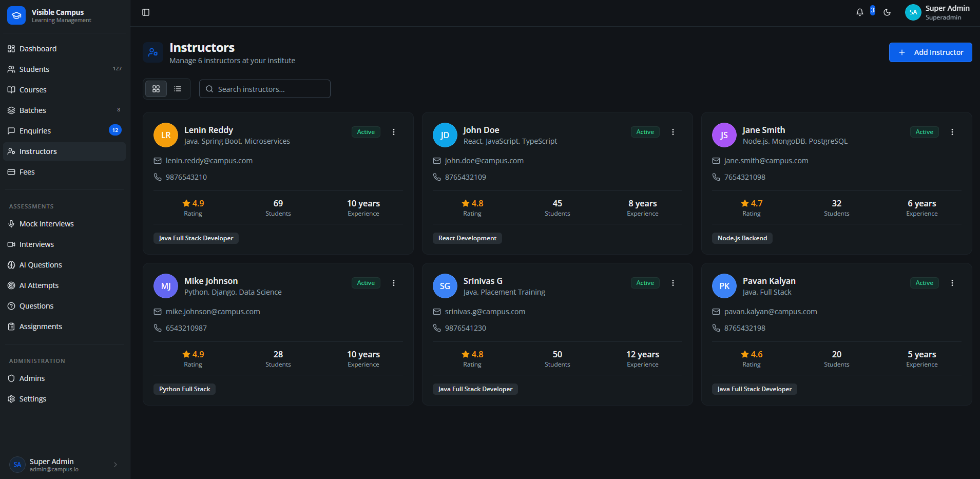
Task: Open Jane Smith's card options menu
Action: click(952, 131)
